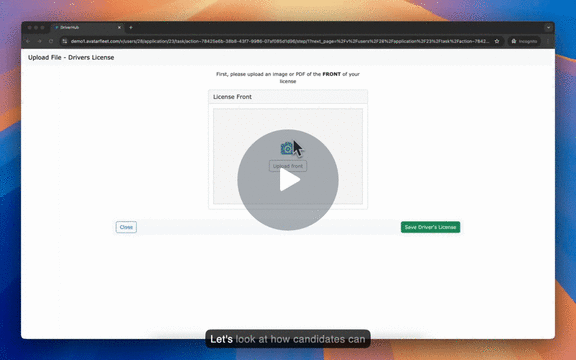Image resolution: width=576 pixels, height=360 pixels.
Task: Open a new browser tab
Action: point(130,28)
